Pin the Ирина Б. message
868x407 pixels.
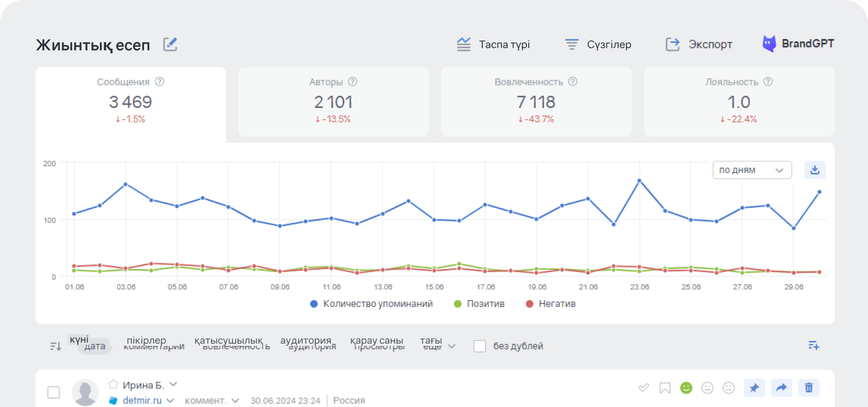point(754,388)
